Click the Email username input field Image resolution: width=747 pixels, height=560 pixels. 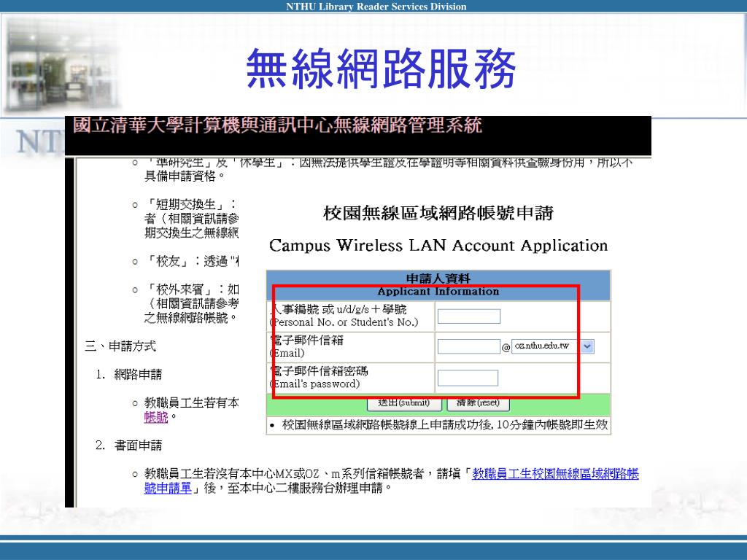469,346
